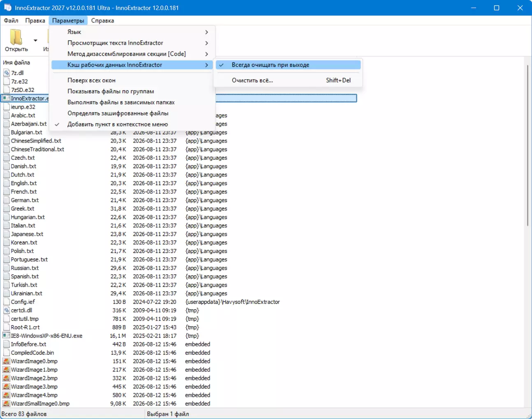Click the vertical scrollbar of file list
Viewport: 532px width, 419px height.
pyautogui.click(x=528, y=145)
